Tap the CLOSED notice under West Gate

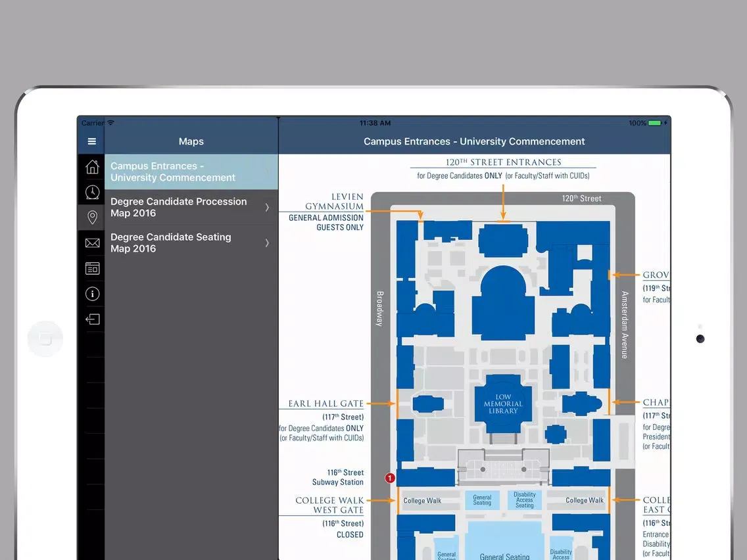tap(350, 535)
